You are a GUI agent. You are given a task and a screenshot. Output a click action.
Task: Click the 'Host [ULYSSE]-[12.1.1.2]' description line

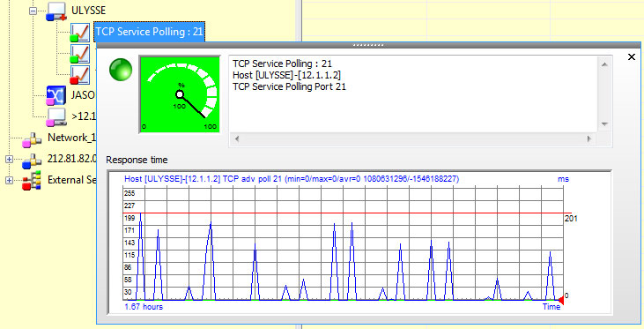click(x=286, y=75)
